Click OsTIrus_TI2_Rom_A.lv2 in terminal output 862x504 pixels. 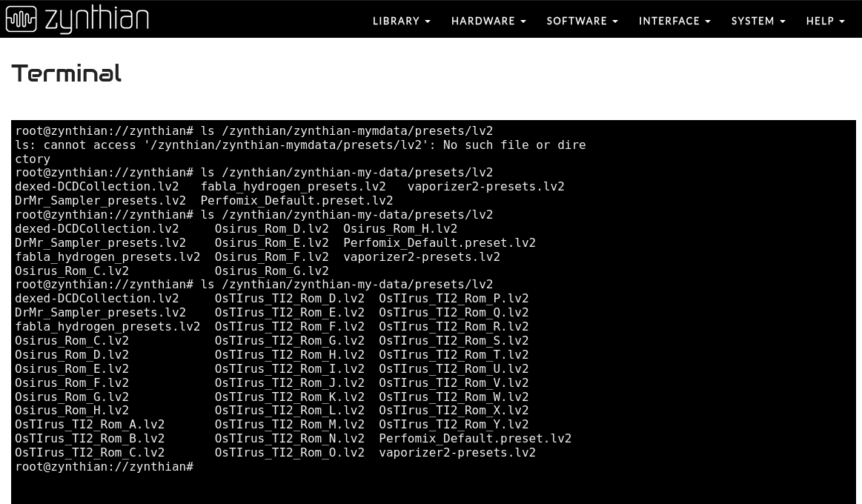tap(90, 425)
